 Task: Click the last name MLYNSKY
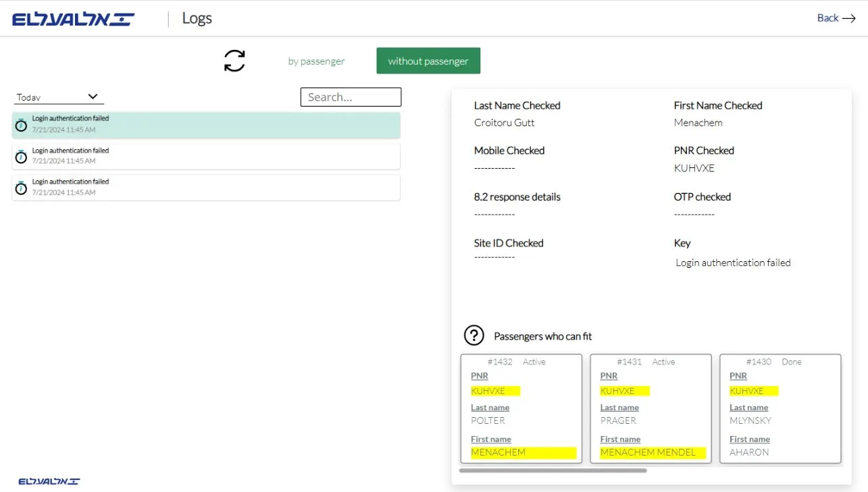click(x=750, y=420)
